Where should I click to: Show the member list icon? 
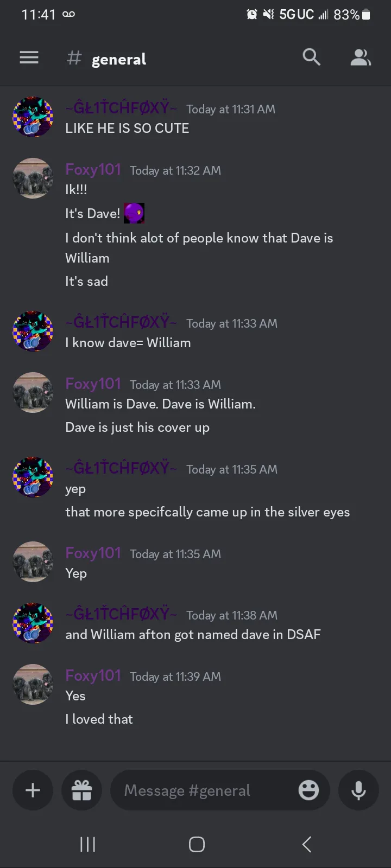click(360, 58)
